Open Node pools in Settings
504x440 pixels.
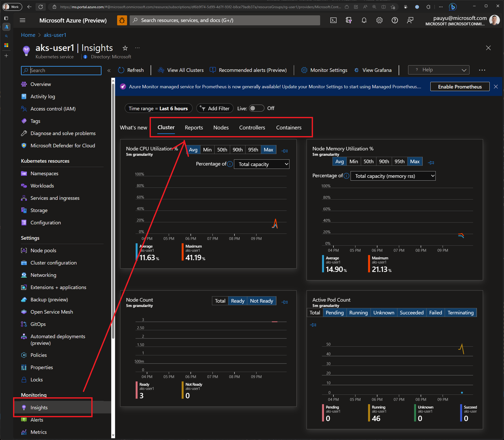pos(43,250)
